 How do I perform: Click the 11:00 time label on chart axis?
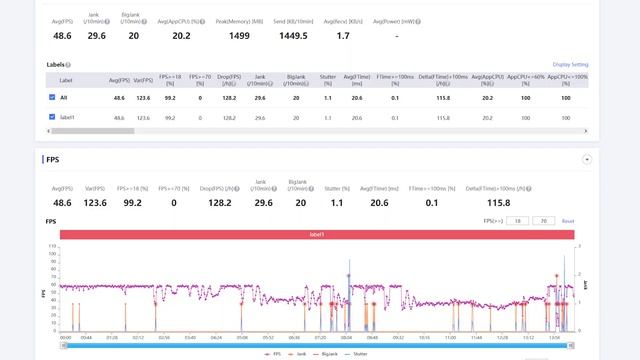pyautogui.click(x=450, y=338)
